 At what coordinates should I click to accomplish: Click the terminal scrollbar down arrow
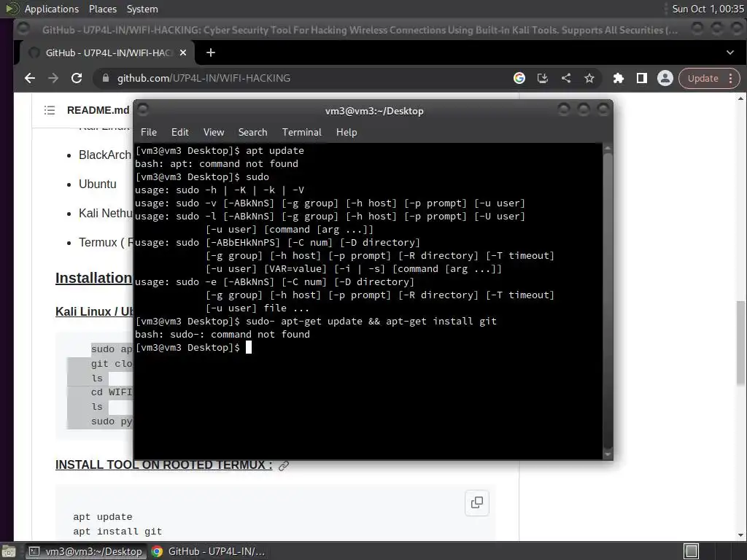(x=608, y=454)
